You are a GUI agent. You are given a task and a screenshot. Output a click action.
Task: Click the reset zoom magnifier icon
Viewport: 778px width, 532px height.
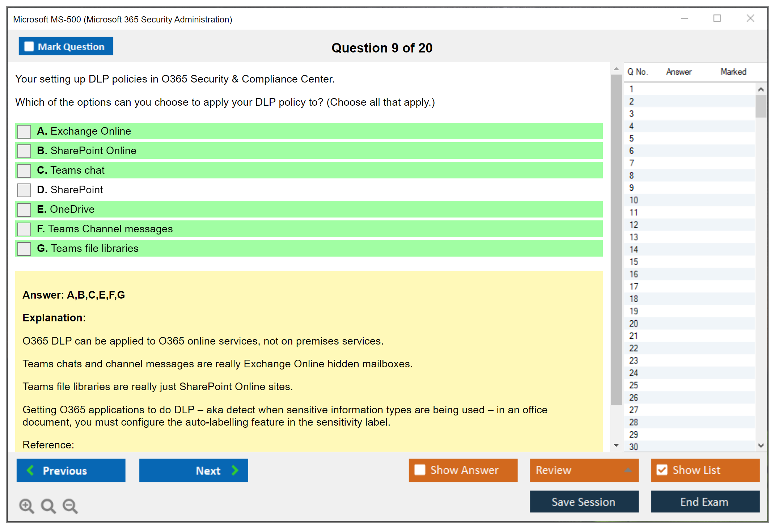(48, 506)
